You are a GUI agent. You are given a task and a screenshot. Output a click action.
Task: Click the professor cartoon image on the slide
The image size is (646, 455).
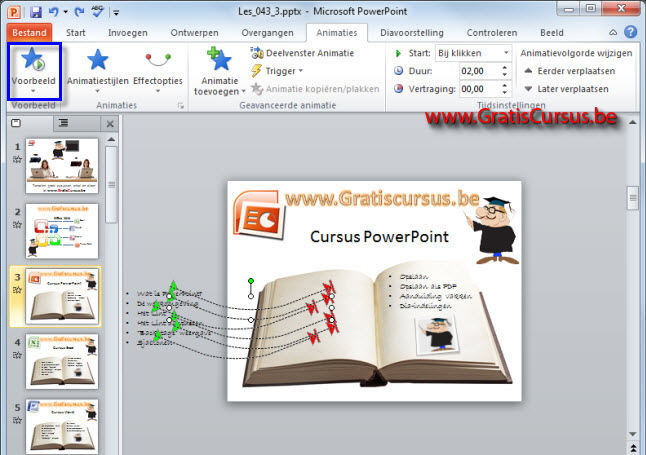tap(493, 231)
